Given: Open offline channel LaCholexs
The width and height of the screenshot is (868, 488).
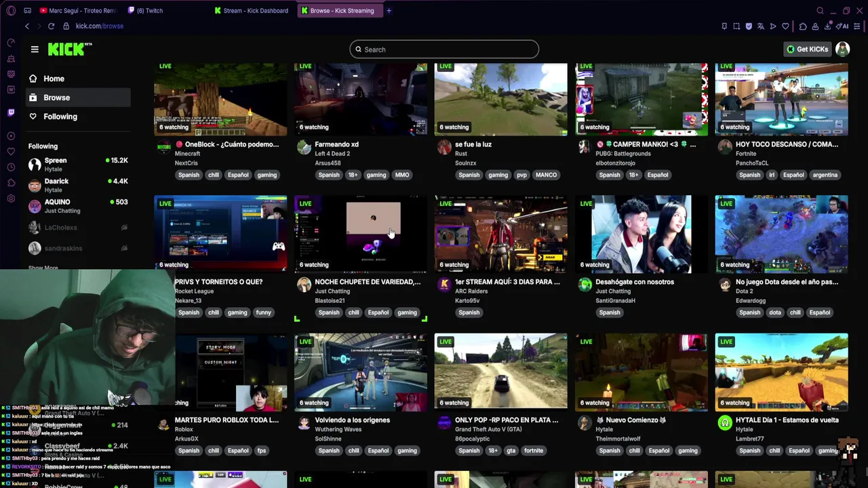Looking at the screenshot, I should click(79, 228).
